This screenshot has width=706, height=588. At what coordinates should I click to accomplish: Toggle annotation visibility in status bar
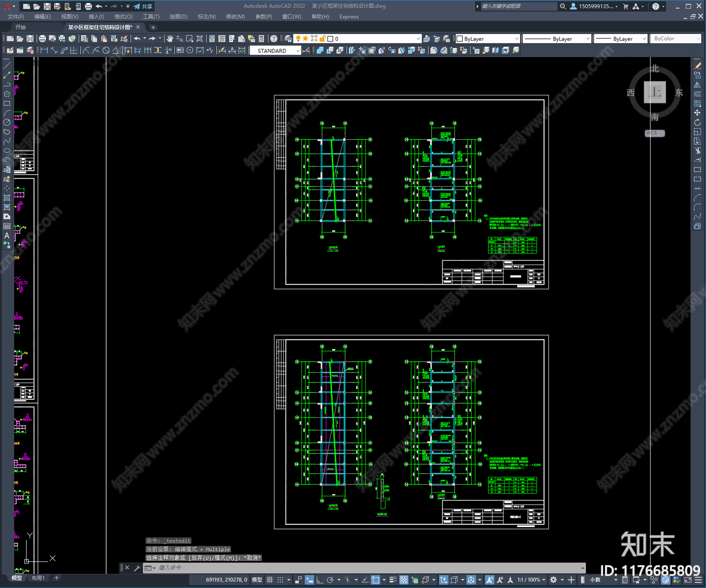tap(489, 580)
